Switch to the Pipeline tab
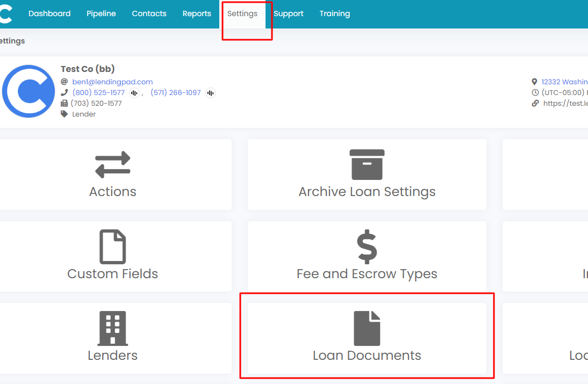 [x=101, y=14]
